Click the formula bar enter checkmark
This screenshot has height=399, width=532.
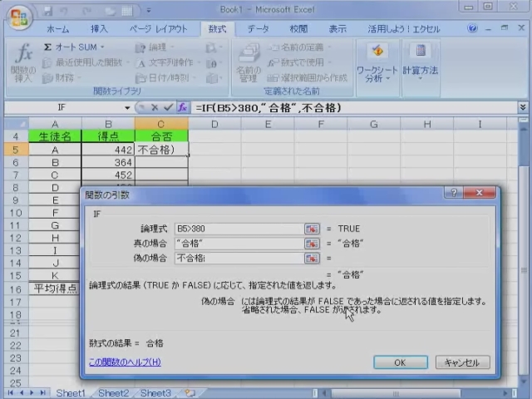pyautogui.click(x=168, y=108)
